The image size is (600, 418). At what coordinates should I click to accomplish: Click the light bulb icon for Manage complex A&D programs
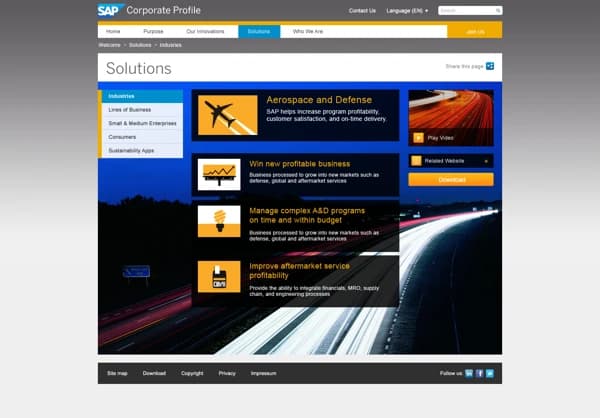(219, 221)
